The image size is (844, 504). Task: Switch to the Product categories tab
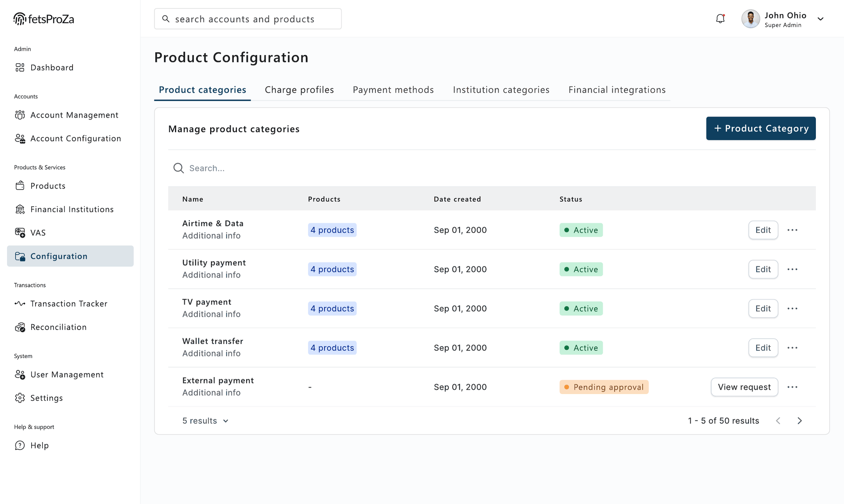click(202, 90)
